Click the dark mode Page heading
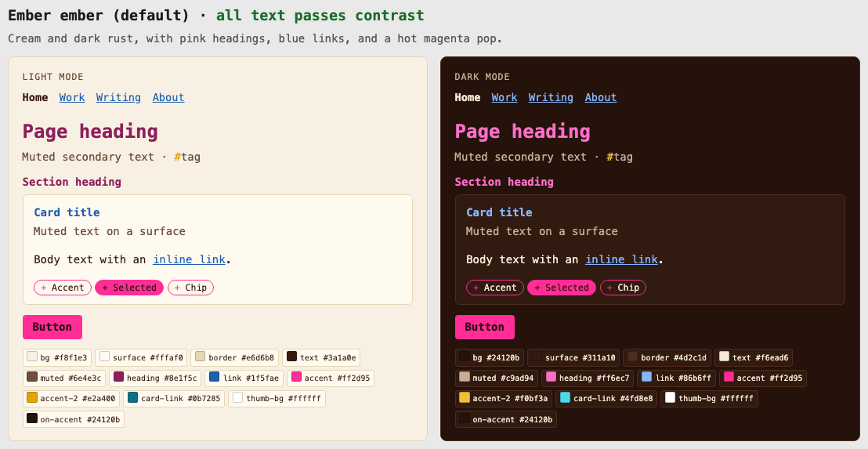This screenshot has height=449, width=868. (523, 132)
